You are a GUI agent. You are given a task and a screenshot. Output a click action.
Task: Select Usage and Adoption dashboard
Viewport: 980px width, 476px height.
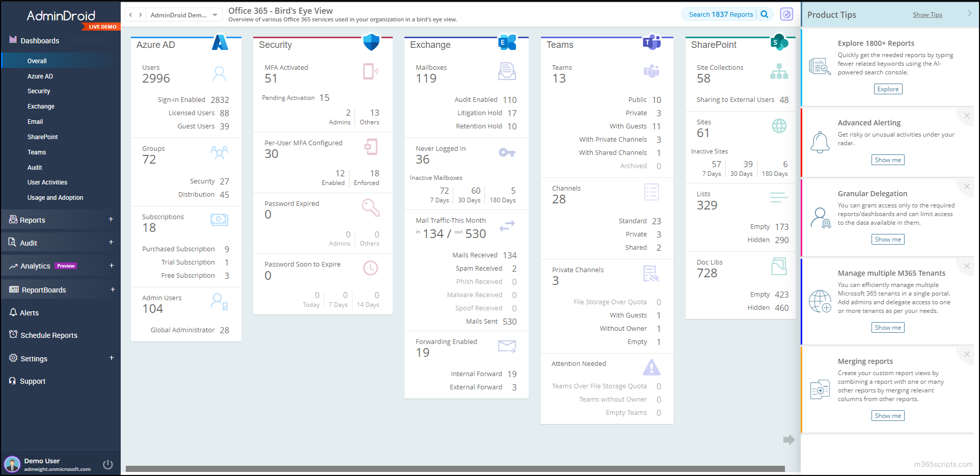[55, 198]
